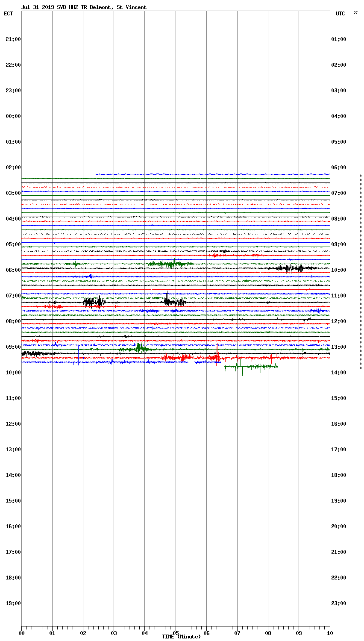
Task: Pick the 04:00 label on UTC axis
Action: (339, 116)
